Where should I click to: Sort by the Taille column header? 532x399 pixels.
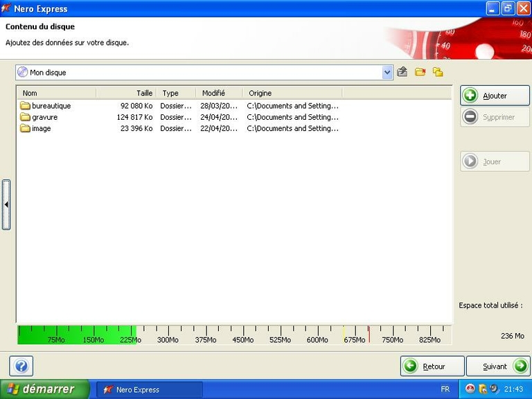(127, 93)
